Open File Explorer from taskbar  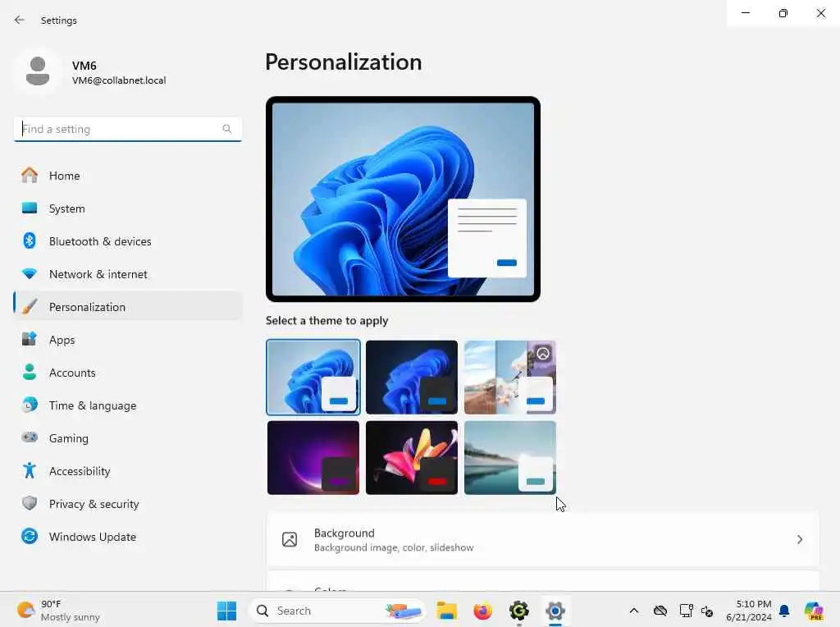[x=446, y=611]
